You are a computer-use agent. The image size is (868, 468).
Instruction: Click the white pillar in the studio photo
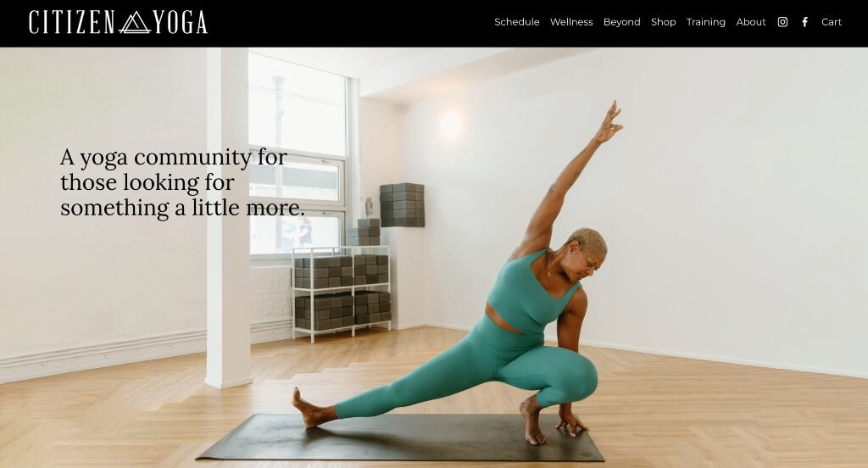point(227,217)
